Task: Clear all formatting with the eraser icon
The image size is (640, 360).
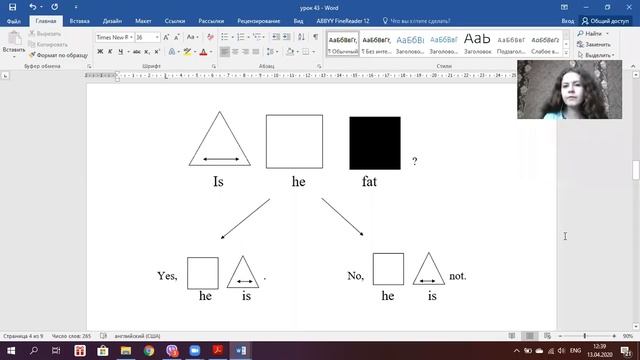Action: tap(210, 37)
